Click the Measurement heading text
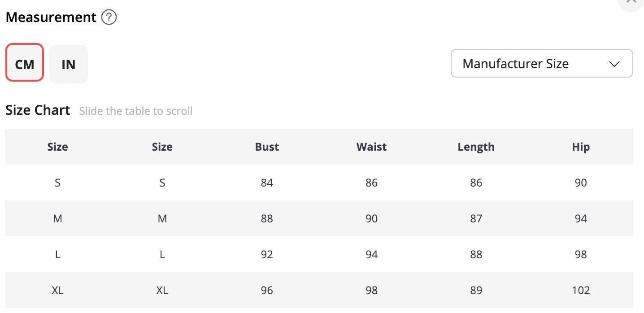This screenshot has height=313, width=644. click(51, 17)
